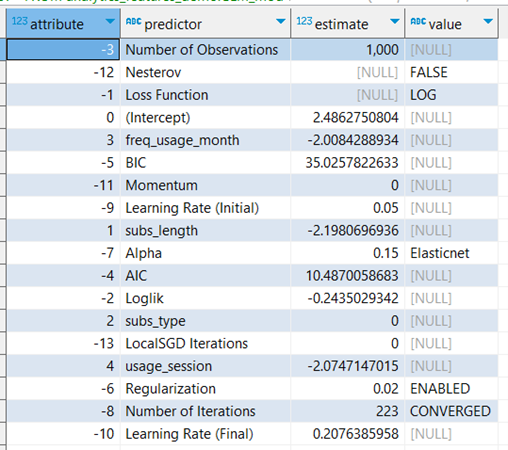Click the CONVERGED value cell

click(x=451, y=411)
